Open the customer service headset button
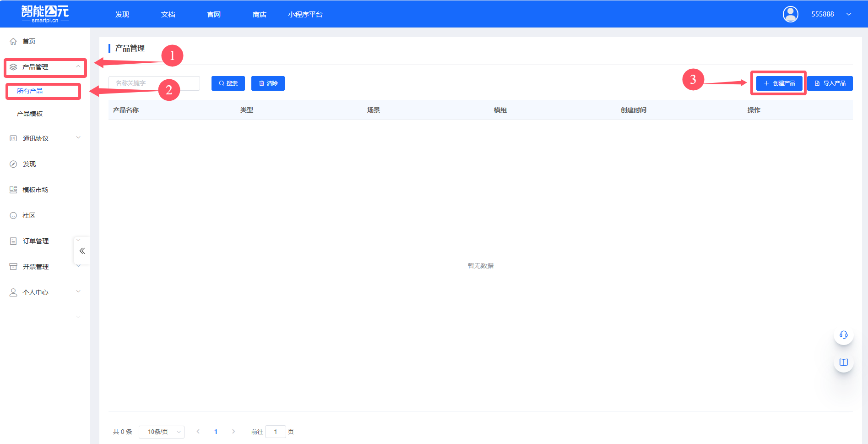This screenshot has width=868, height=444. pyautogui.click(x=843, y=335)
